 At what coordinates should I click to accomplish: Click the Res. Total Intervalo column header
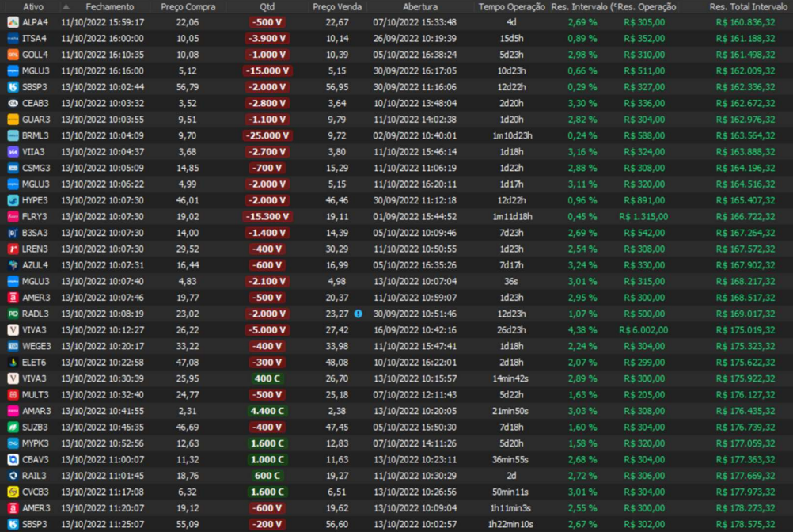click(x=748, y=6)
